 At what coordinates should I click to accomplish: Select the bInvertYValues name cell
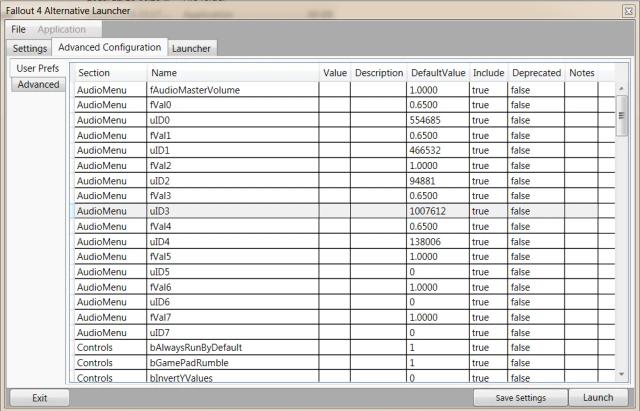233,377
